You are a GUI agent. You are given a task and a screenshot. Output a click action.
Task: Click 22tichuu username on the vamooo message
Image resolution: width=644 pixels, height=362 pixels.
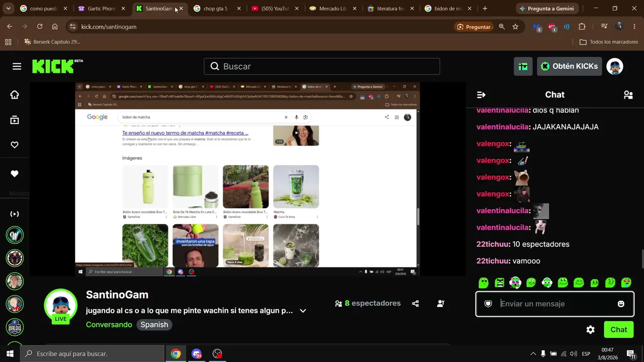[x=494, y=261]
